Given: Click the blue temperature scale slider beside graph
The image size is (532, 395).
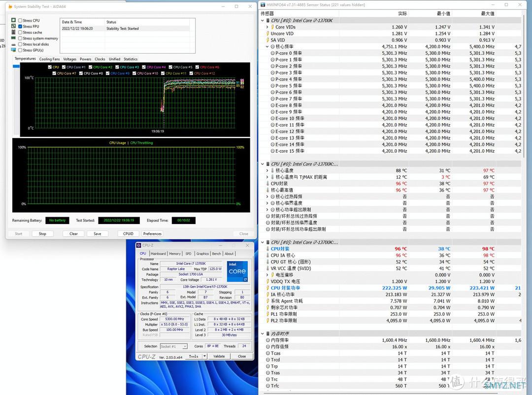Looking at the screenshot, I should tap(16, 66).
